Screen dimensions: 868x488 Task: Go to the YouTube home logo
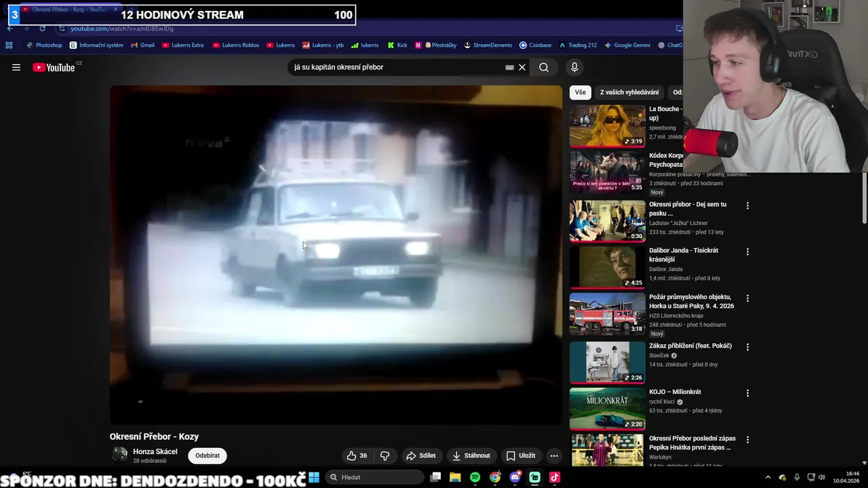point(54,67)
